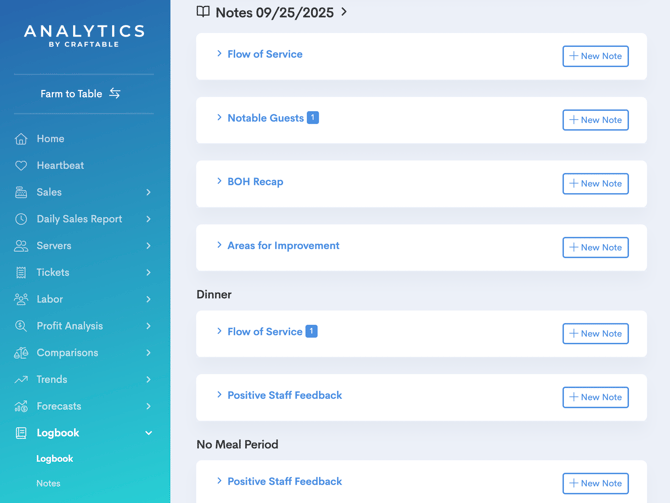Viewport: 670px width, 503px height.
Task: Collapse the Logbook sidebar menu
Action: point(149,433)
